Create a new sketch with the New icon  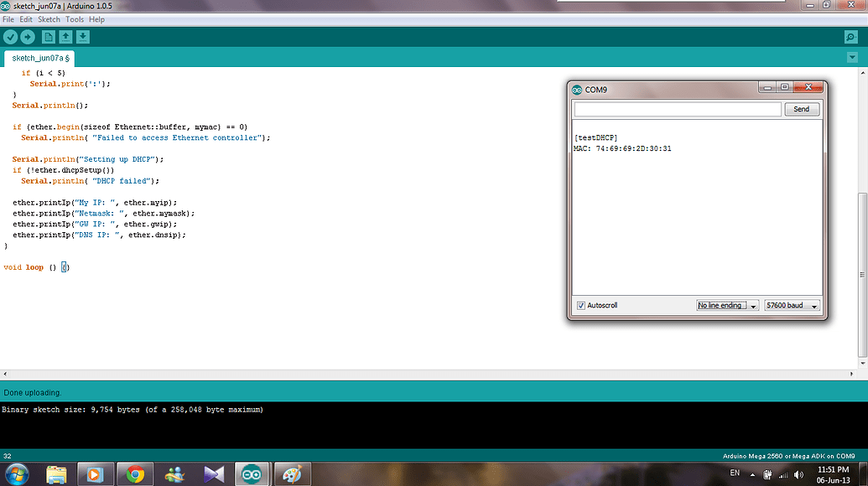[x=48, y=36]
